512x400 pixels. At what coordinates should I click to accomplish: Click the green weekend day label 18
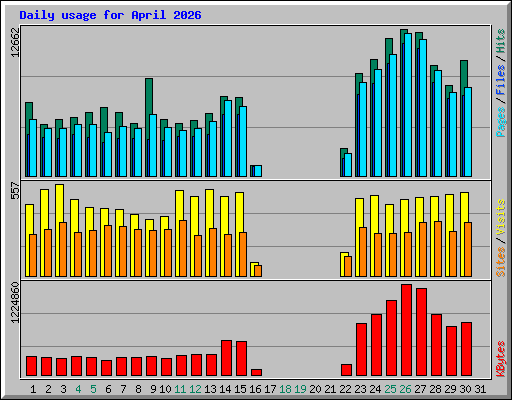285,389
